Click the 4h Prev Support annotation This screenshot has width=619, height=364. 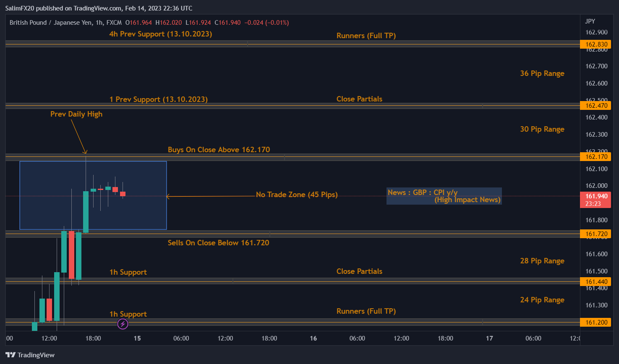(x=160, y=34)
